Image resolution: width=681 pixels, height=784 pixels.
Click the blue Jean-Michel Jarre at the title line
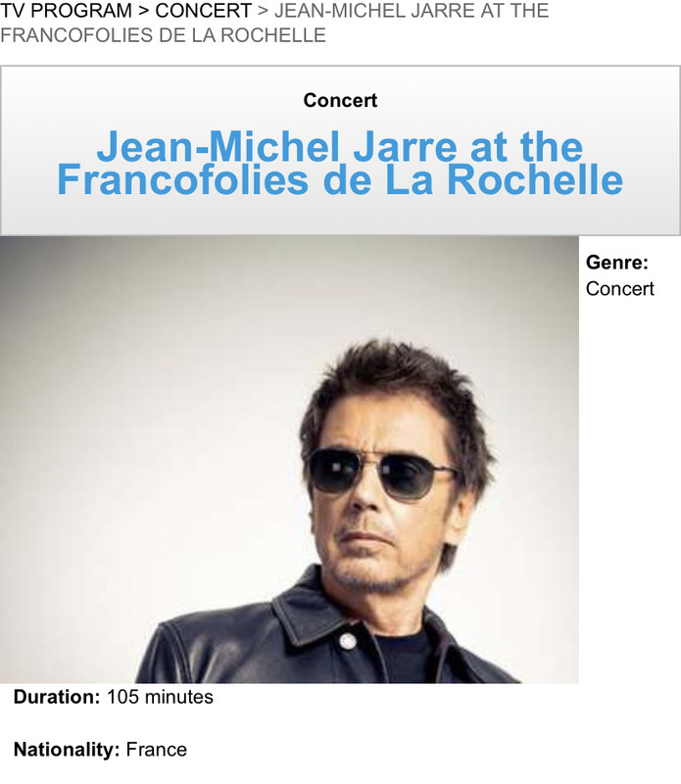point(340,146)
